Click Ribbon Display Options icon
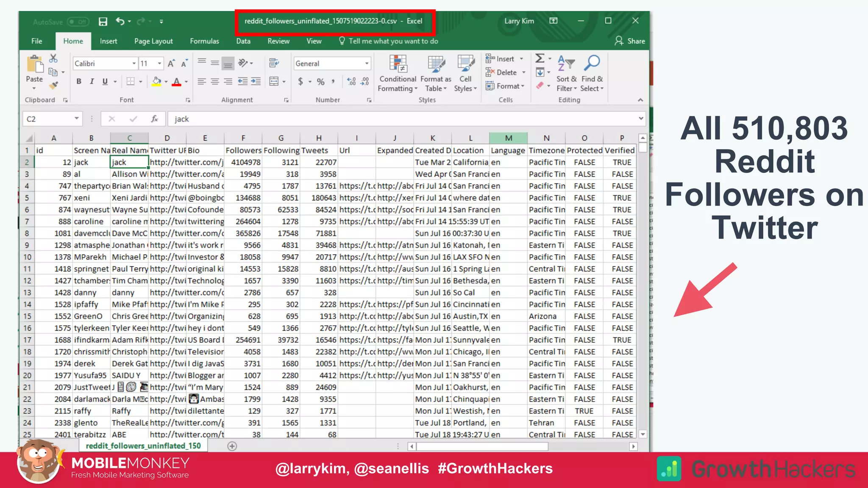The height and width of the screenshot is (488, 868). (554, 21)
